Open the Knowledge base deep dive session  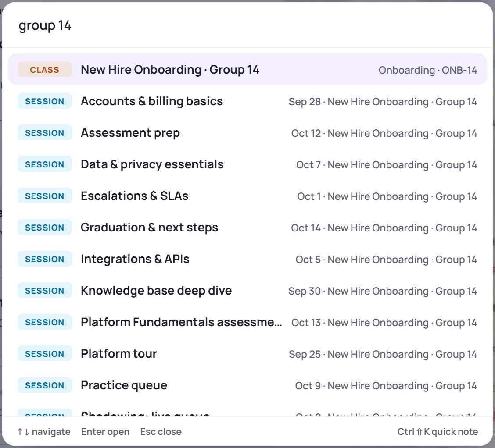pyautogui.click(x=247, y=290)
